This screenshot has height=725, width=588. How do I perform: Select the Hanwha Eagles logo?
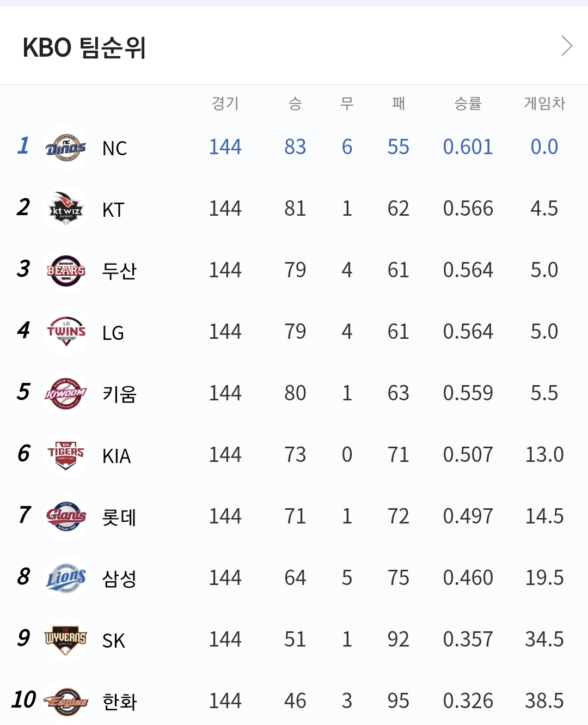[66, 701]
